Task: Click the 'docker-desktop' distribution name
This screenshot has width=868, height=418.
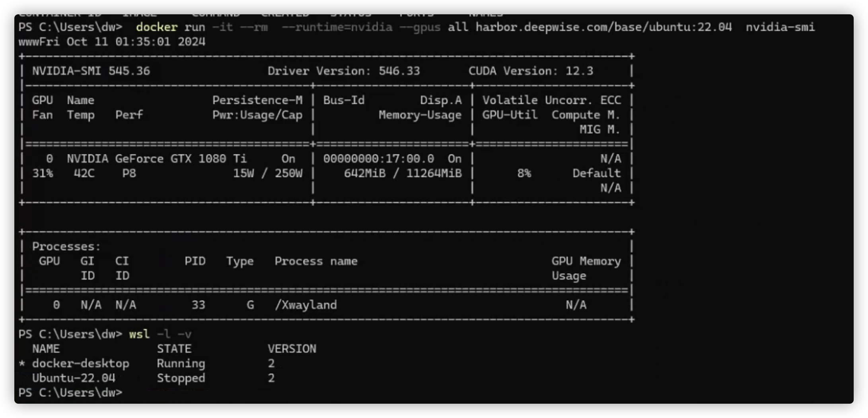Action: [81, 364]
